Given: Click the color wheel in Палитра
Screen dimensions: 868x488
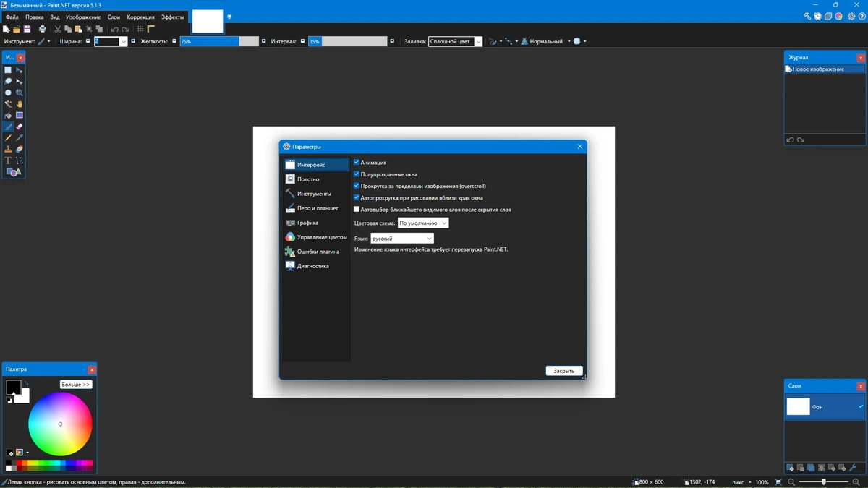Looking at the screenshot, I should [60, 424].
